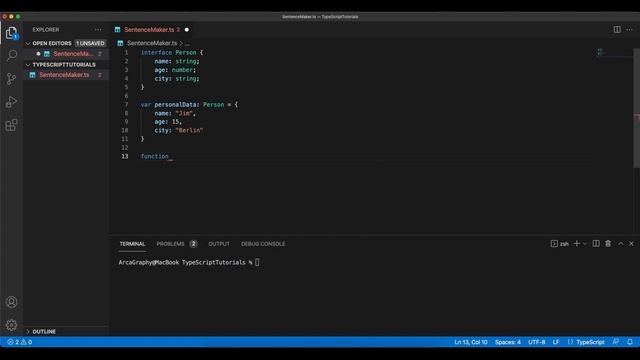Open the Accounts menu icon

pyautogui.click(x=11, y=302)
